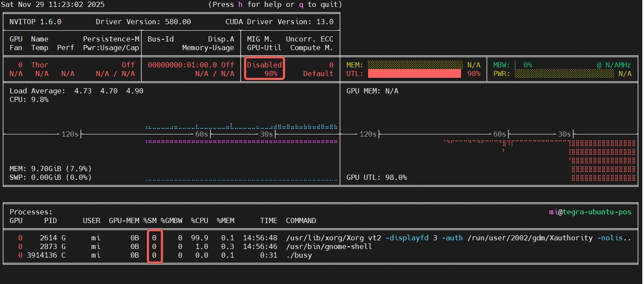
Task: Click the 99.9 %CPU value
Action: [x=200, y=238]
